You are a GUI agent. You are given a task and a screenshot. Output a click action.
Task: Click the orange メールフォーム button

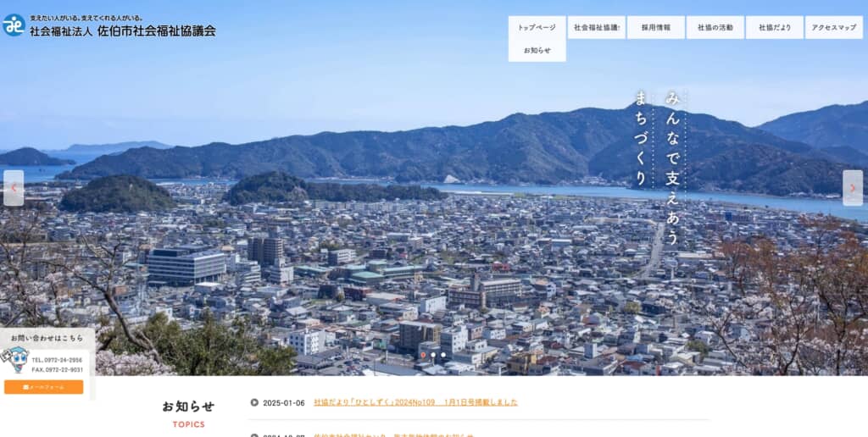(x=44, y=387)
